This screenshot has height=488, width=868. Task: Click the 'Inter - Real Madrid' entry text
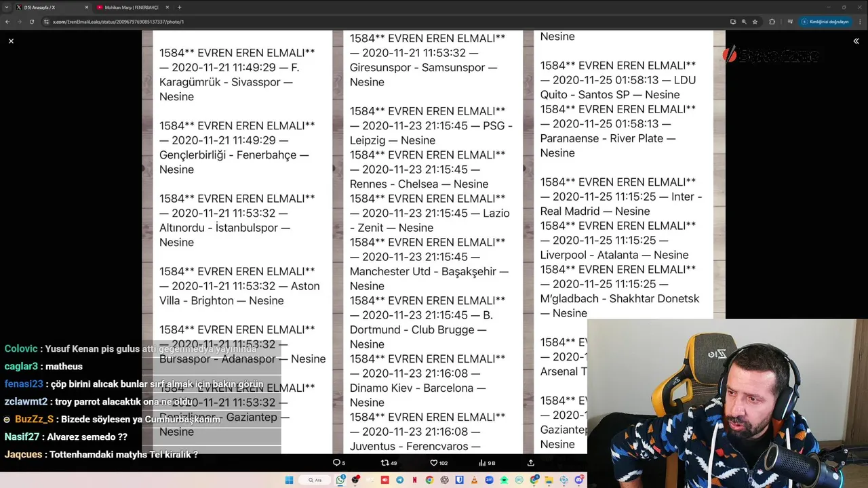[621, 204]
